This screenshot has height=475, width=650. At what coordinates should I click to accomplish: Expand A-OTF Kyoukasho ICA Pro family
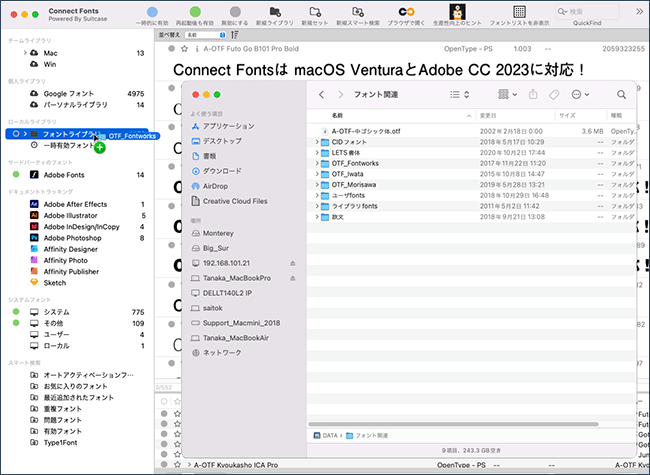point(189,465)
